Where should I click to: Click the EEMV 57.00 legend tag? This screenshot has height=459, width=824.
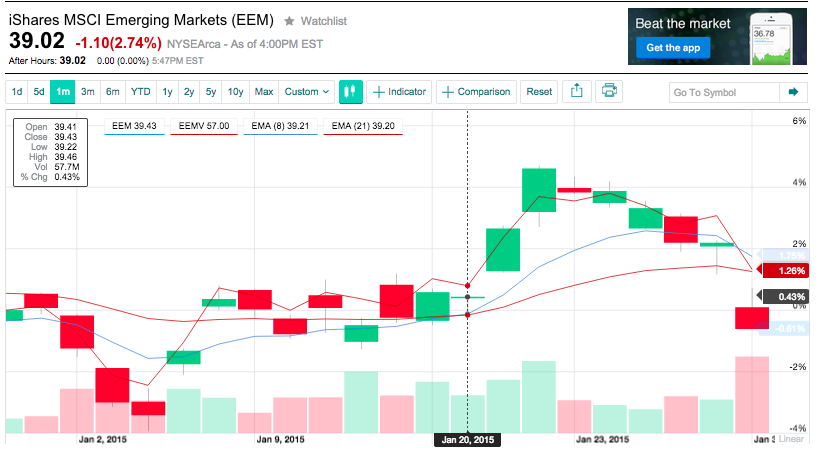click(x=204, y=126)
